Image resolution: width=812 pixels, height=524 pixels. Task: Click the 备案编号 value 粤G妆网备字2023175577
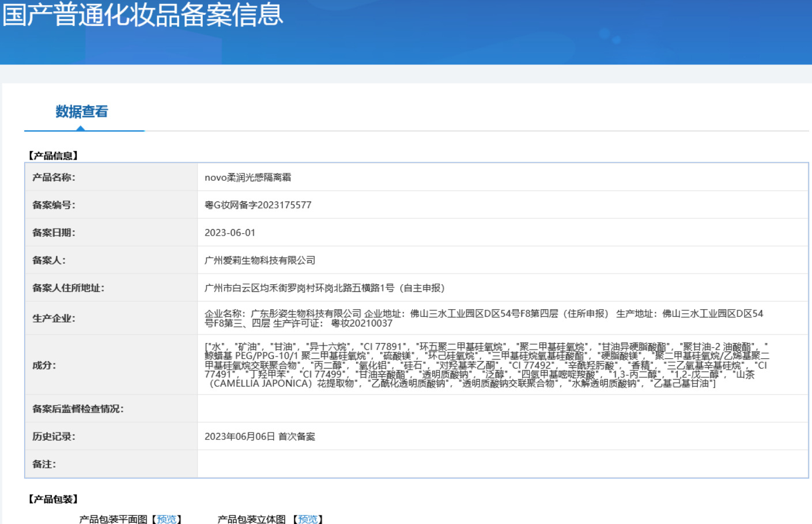point(258,208)
